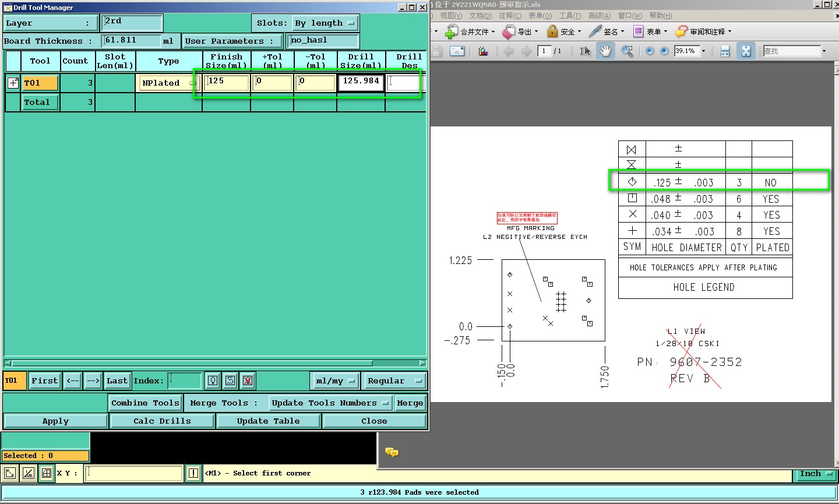Open the Slots By length dropdown

click(x=325, y=23)
